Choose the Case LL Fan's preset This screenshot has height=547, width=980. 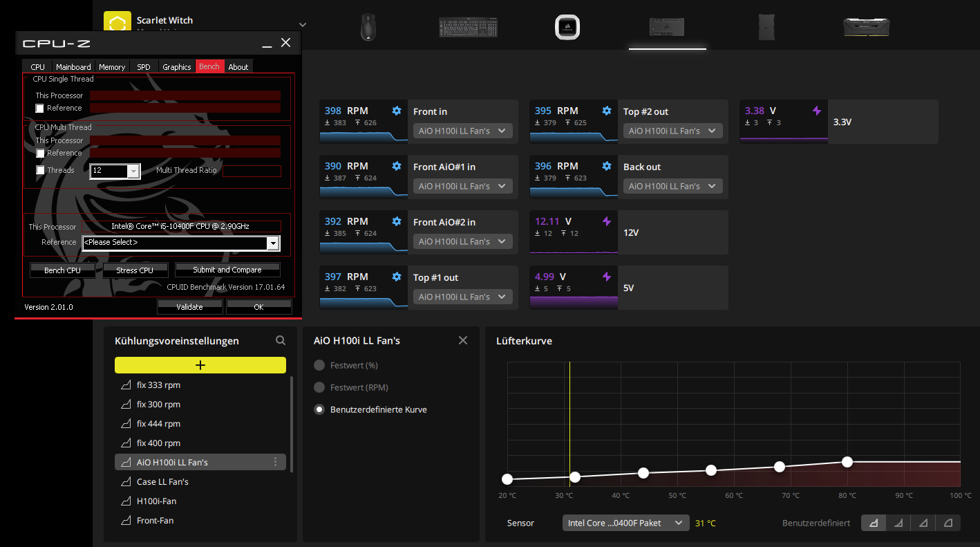[200, 481]
